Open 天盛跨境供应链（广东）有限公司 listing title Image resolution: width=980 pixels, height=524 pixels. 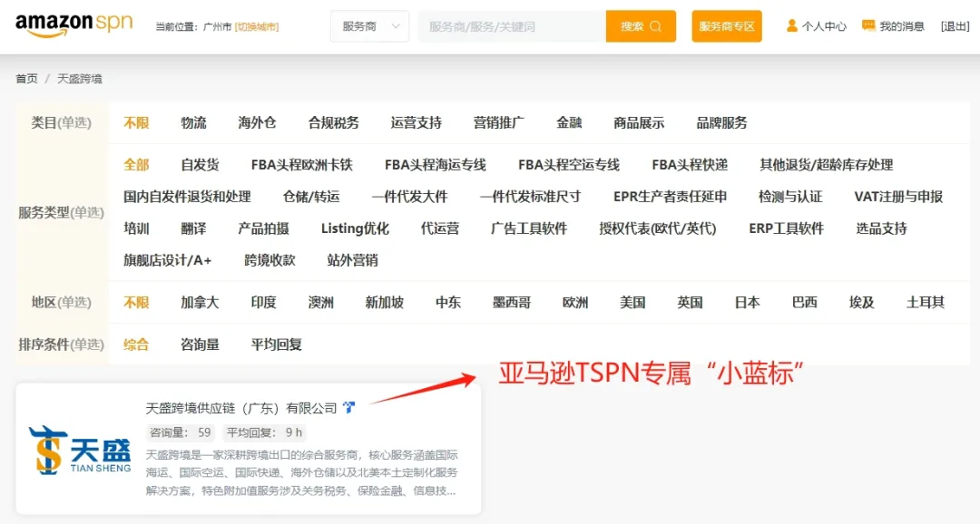click(x=241, y=409)
